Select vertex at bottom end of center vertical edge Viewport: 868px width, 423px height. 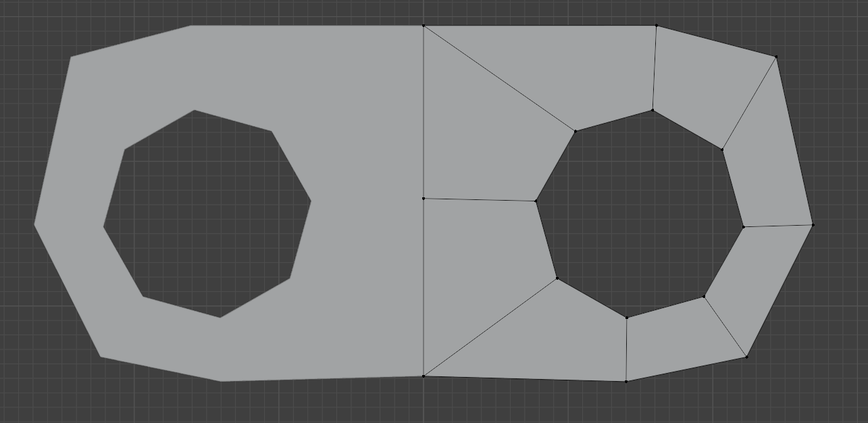pos(424,376)
